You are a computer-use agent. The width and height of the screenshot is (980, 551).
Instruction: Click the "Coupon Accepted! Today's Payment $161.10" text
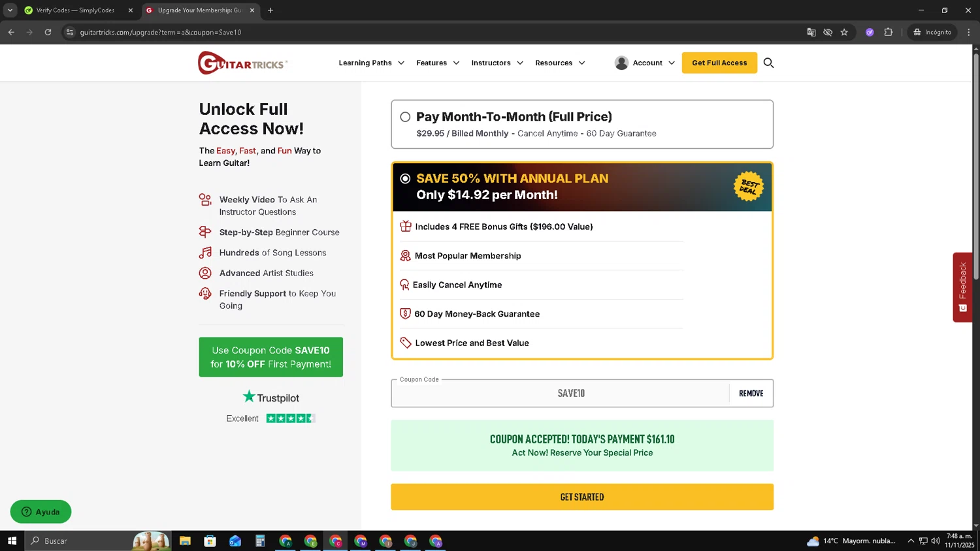[x=582, y=439]
